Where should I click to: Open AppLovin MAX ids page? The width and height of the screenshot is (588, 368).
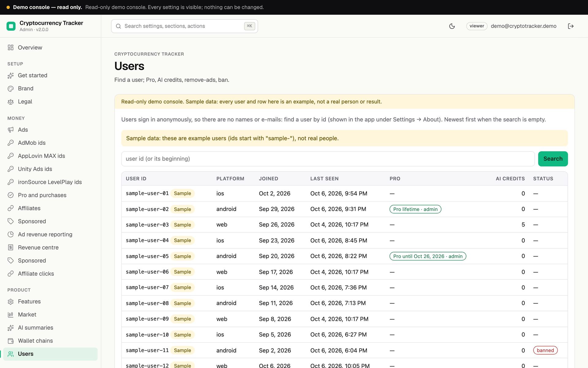click(x=51, y=156)
